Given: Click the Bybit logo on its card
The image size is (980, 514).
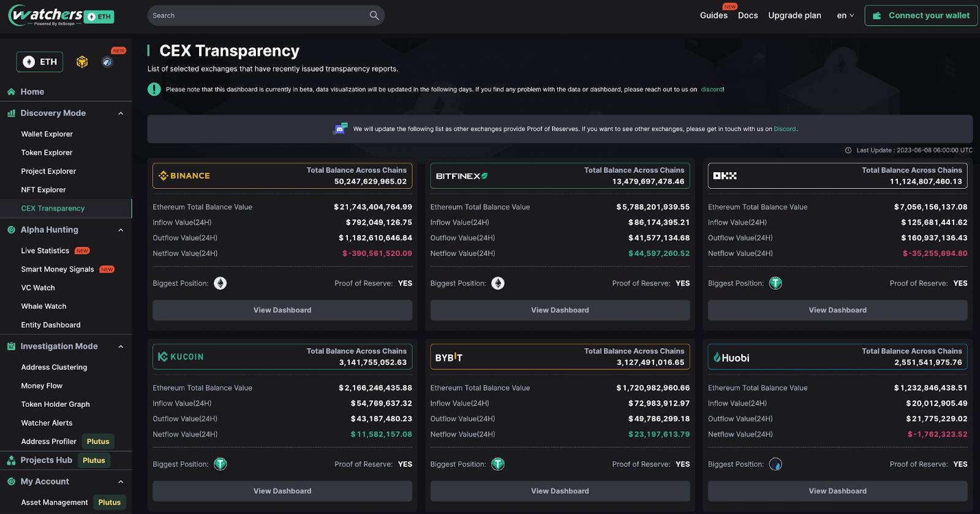Looking at the screenshot, I should point(449,357).
